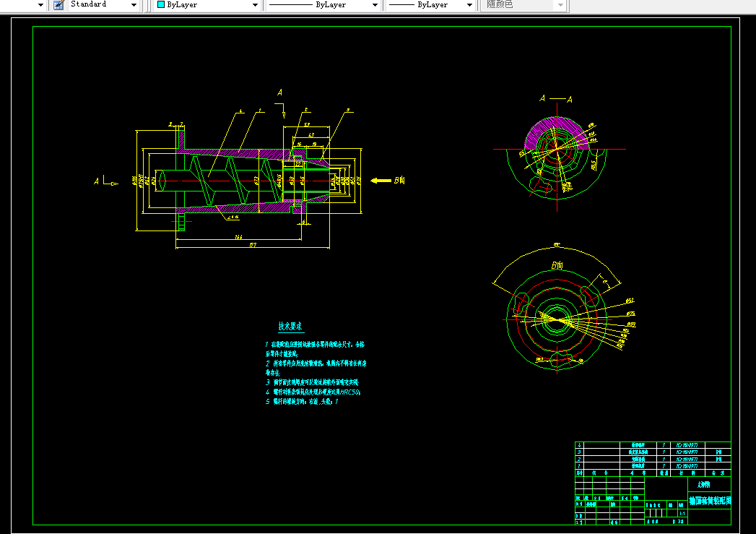Open the linetype ByLayer dropdown
756x534 pixels.
(x=323, y=5)
